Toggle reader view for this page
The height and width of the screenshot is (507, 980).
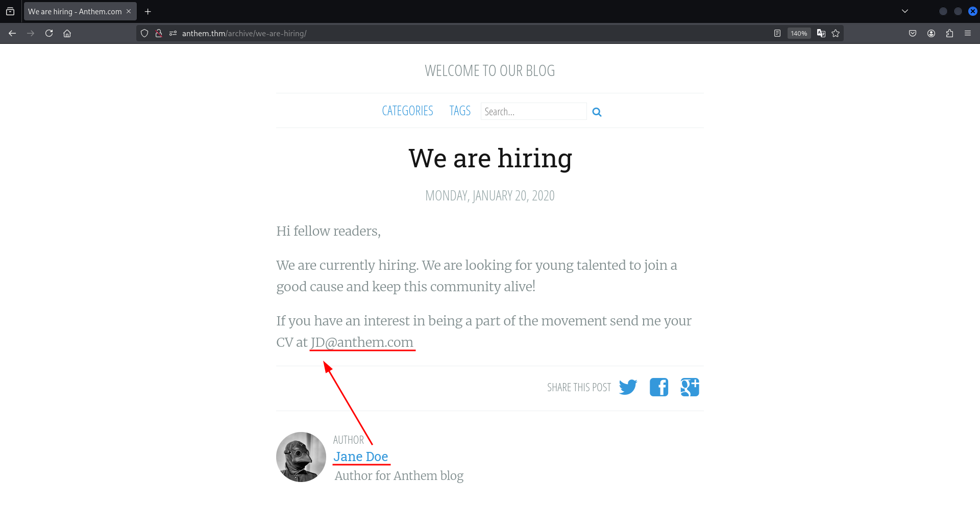point(777,33)
